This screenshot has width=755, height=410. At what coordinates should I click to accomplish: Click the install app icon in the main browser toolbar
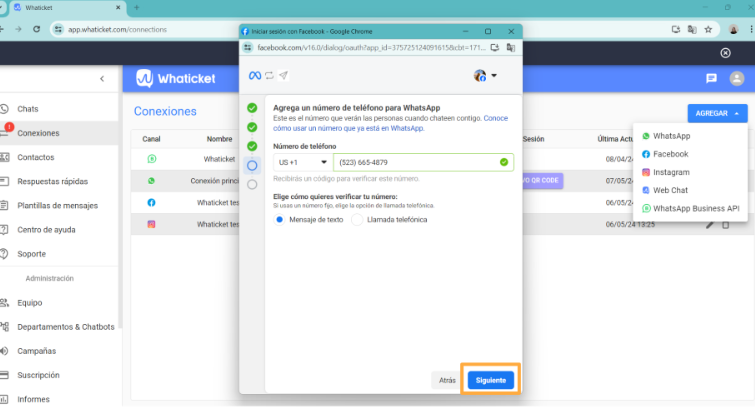tap(676, 29)
